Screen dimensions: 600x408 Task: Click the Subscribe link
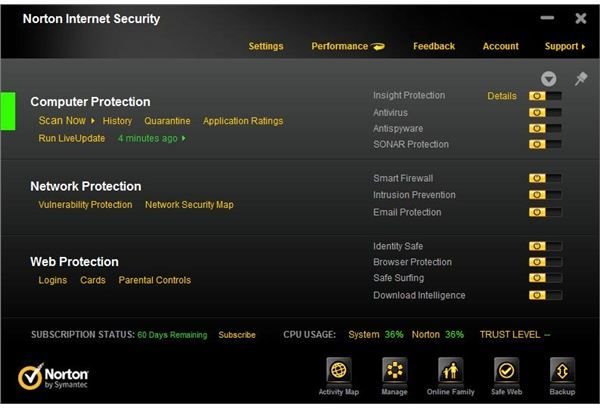tap(237, 335)
